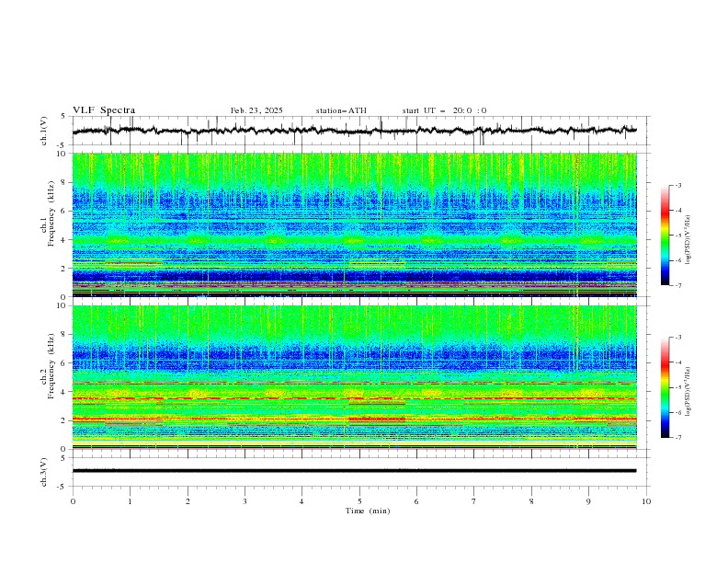Image resolution: width=728 pixels, height=563 pixels.
Task: Click time axis tick label "0"
Action: click(x=73, y=501)
